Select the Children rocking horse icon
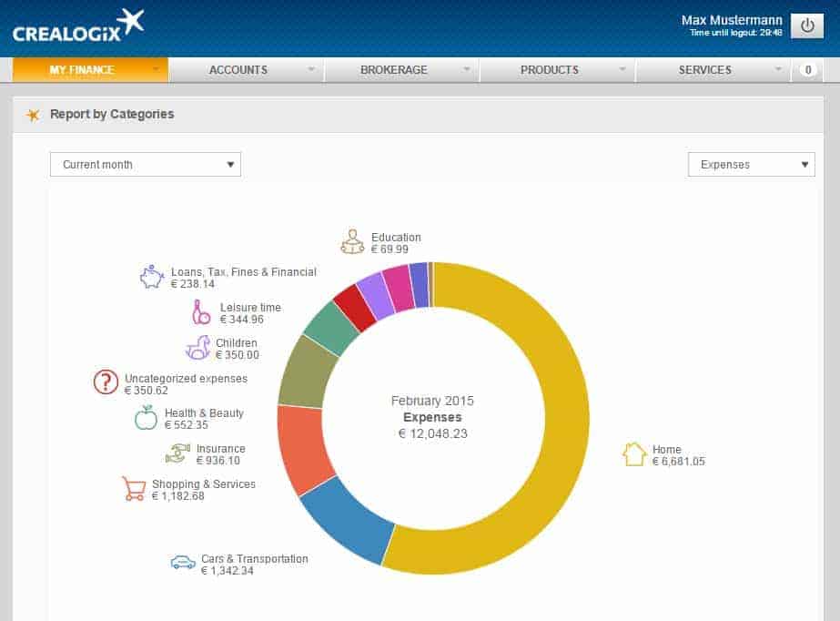The height and width of the screenshot is (621, 840). coord(198,348)
